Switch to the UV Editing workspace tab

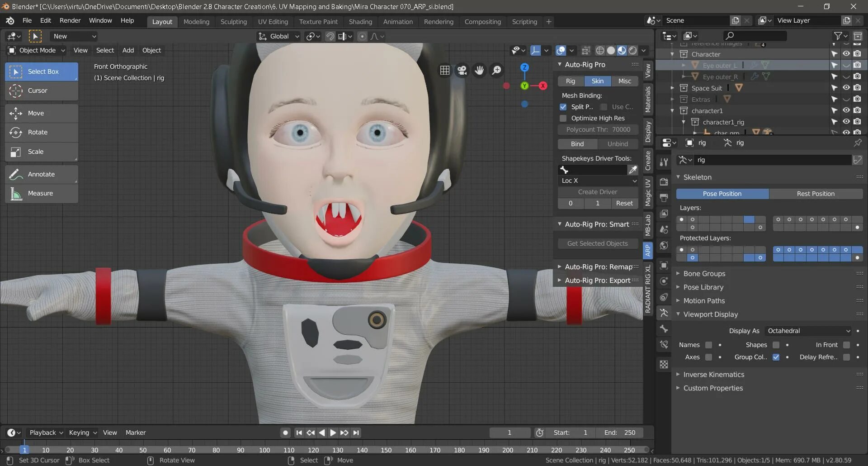tap(273, 22)
